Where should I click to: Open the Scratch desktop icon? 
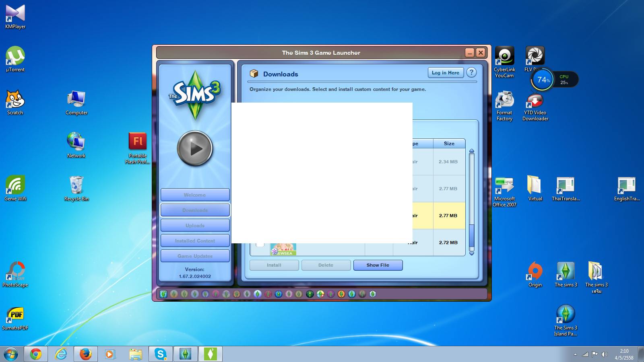15,103
